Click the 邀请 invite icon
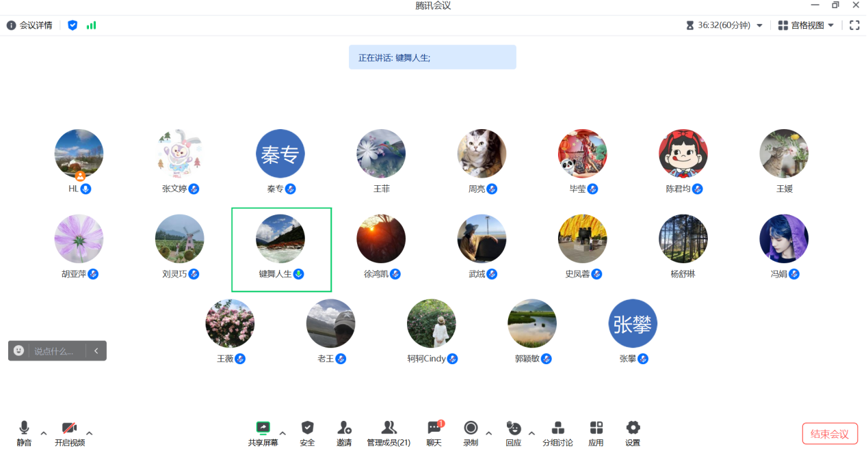Image resolution: width=868 pixels, height=453 pixels. tap(344, 427)
